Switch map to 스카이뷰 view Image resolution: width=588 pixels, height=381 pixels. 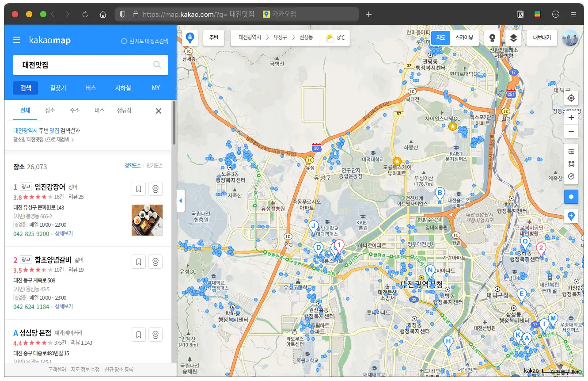[x=464, y=38]
